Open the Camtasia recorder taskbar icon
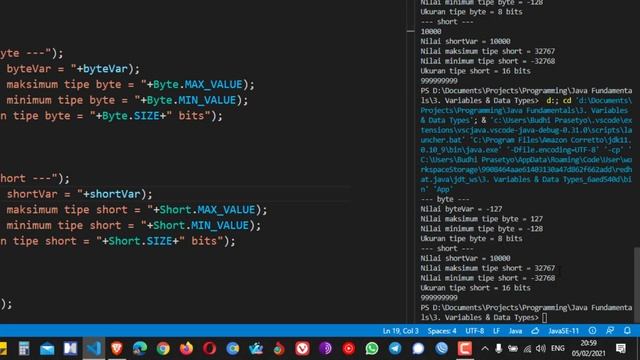Screen dimensions: 640x360 click(x=464, y=349)
